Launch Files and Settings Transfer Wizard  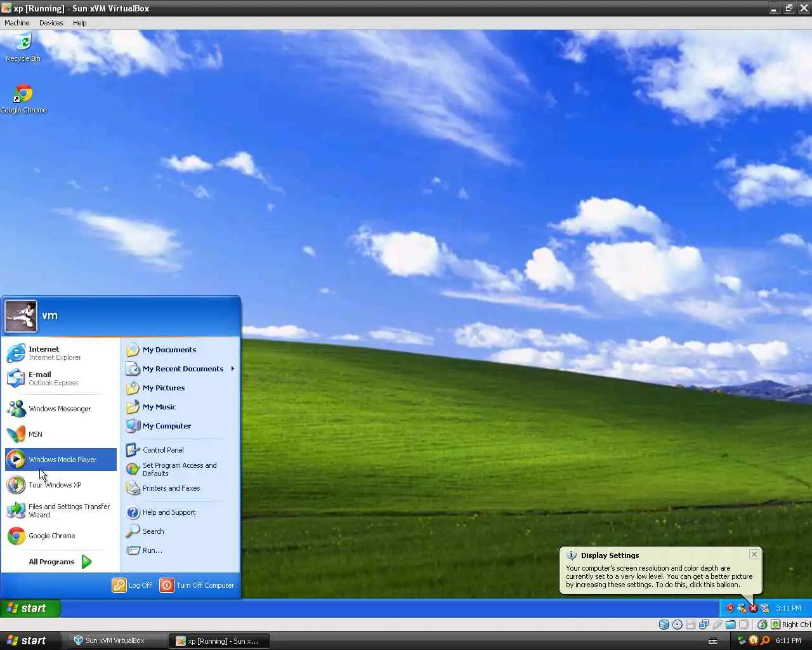click(61, 510)
